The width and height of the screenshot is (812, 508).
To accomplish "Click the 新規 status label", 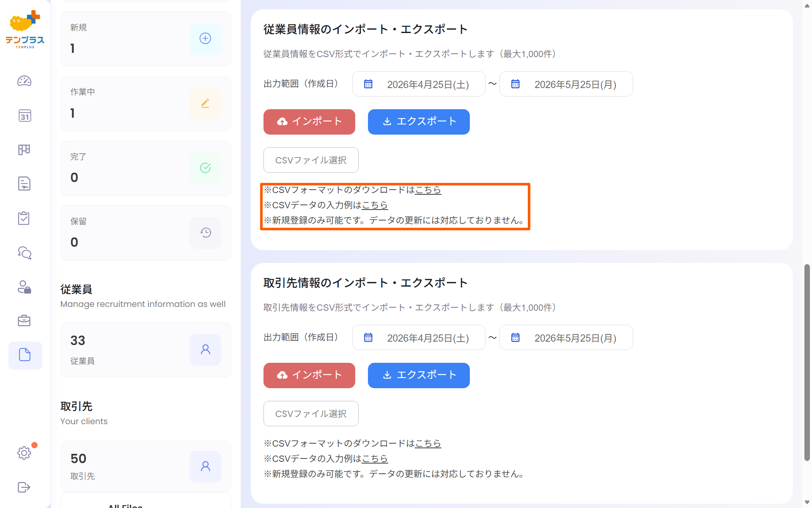I will 79,28.
